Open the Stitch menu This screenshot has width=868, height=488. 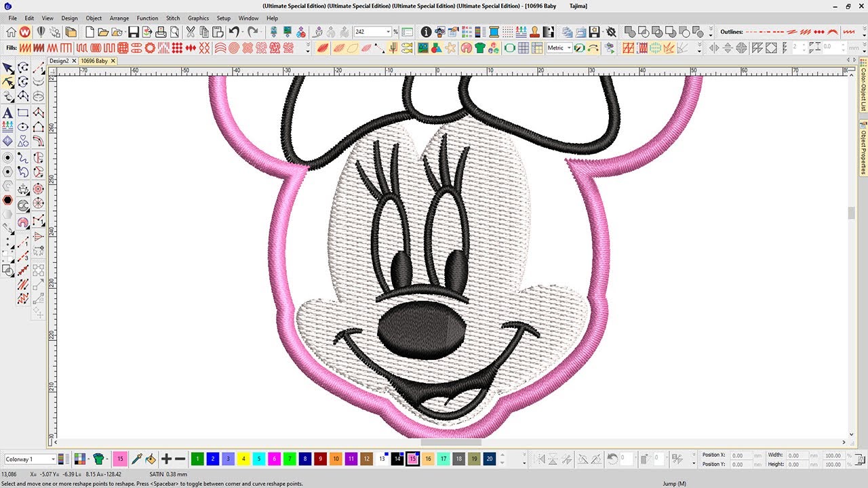(x=173, y=18)
